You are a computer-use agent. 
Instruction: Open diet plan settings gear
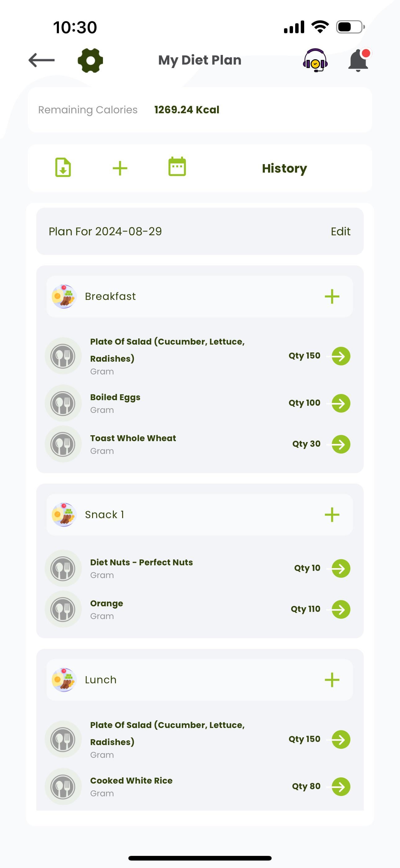click(x=90, y=60)
